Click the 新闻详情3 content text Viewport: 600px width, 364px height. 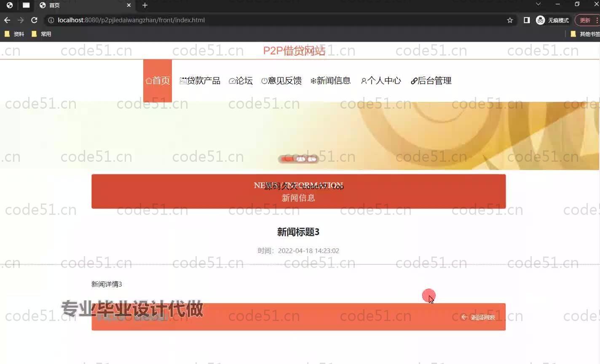coord(107,284)
